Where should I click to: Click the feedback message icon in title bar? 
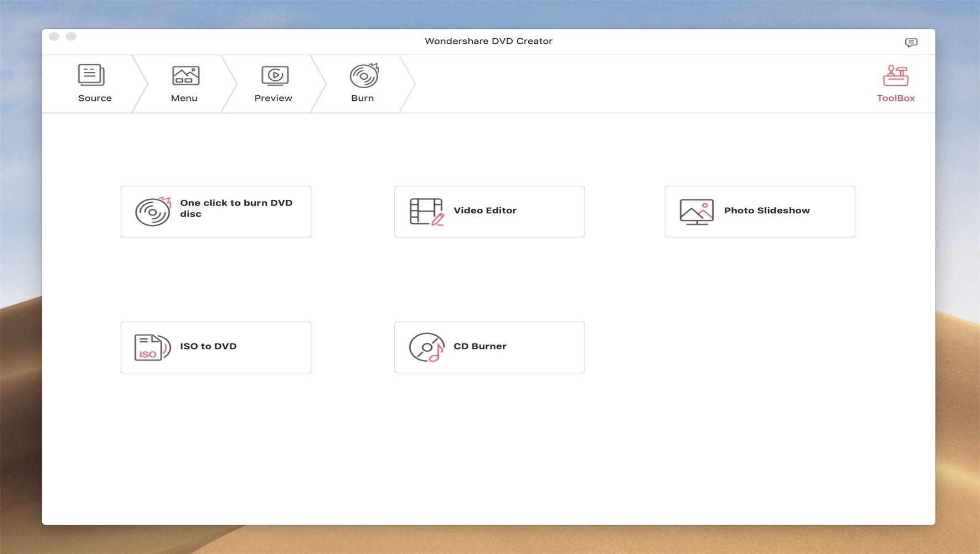(x=911, y=43)
